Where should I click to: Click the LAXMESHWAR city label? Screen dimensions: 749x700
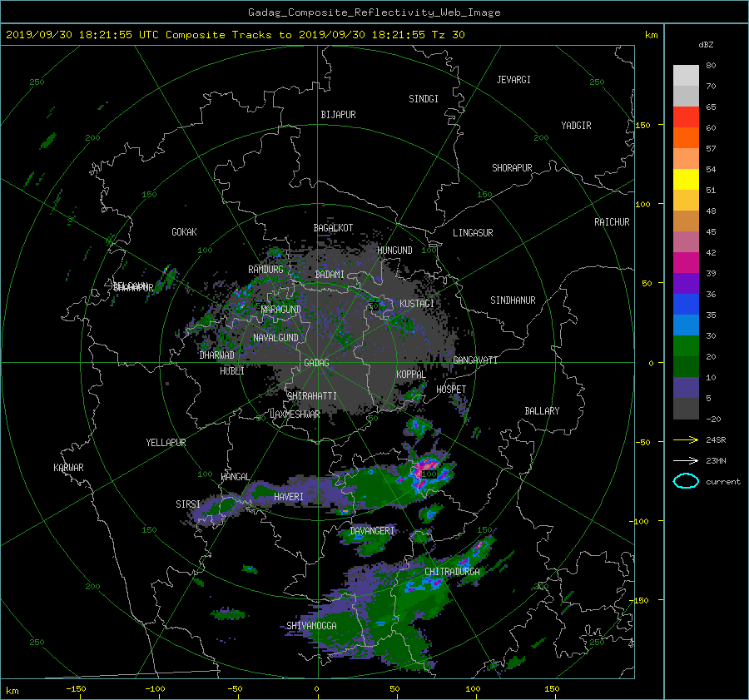(295, 415)
